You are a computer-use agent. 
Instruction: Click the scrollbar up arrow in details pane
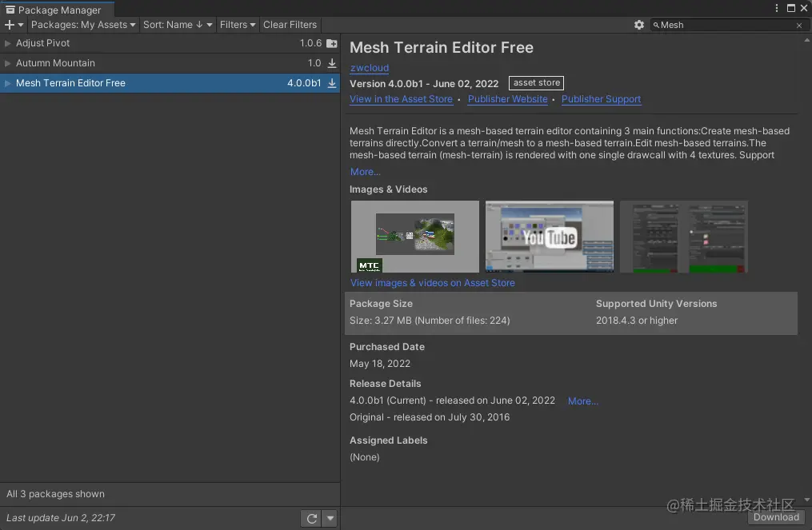point(807,41)
